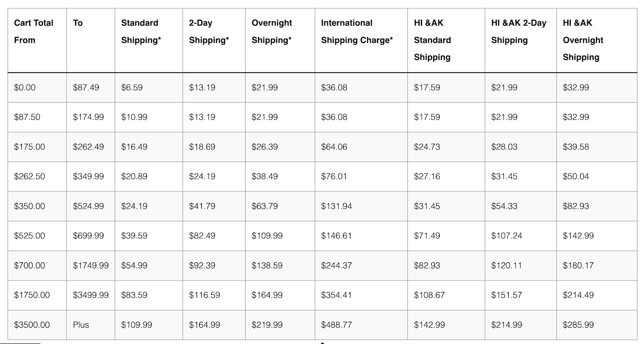Image resolution: width=644 pixels, height=344 pixels.
Task: Click the $354.41 international charge cell
Action: point(361,295)
